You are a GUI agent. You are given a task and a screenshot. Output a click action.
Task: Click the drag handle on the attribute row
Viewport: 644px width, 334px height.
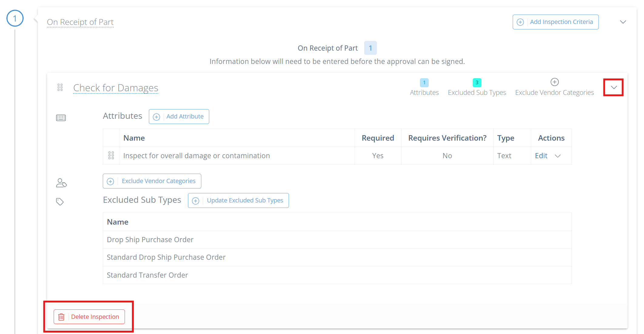(x=111, y=155)
